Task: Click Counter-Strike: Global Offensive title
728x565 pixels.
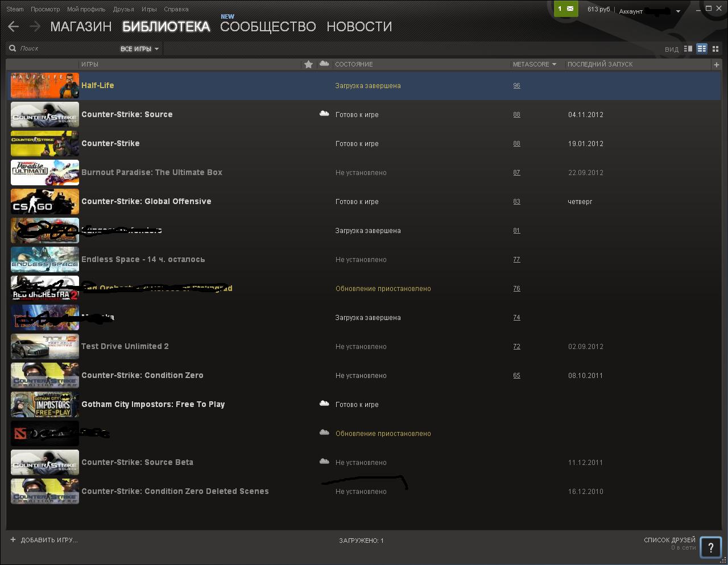Action: point(146,201)
